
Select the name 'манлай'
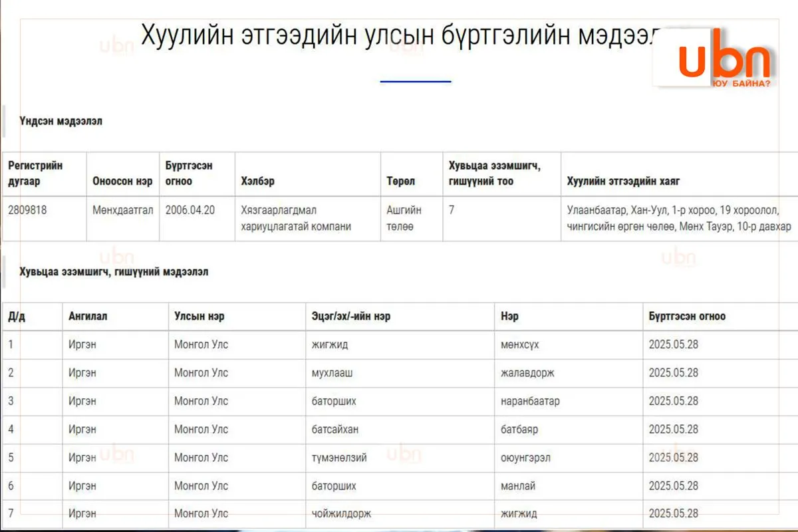pyautogui.click(x=518, y=486)
